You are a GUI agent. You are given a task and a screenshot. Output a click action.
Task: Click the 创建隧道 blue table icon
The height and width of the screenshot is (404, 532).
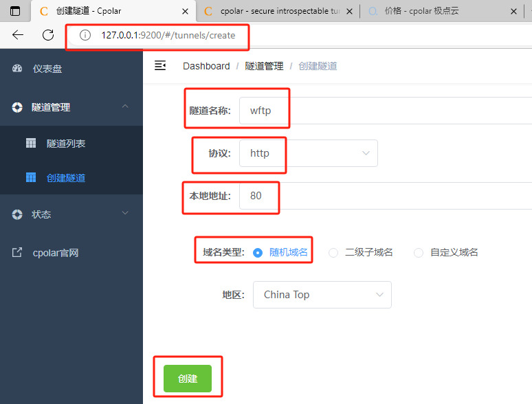pyautogui.click(x=31, y=177)
